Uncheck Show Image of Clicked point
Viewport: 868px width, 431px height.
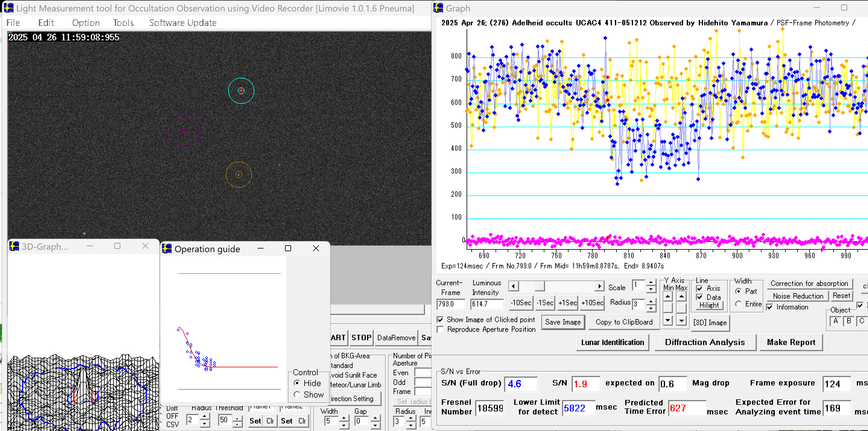[x=440, y=319]
